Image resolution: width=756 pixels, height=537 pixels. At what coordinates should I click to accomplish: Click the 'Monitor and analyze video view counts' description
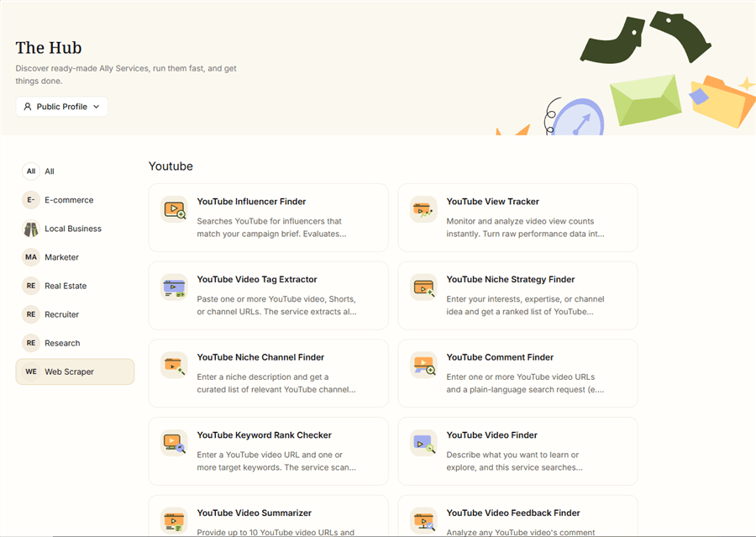pos(525,227)
